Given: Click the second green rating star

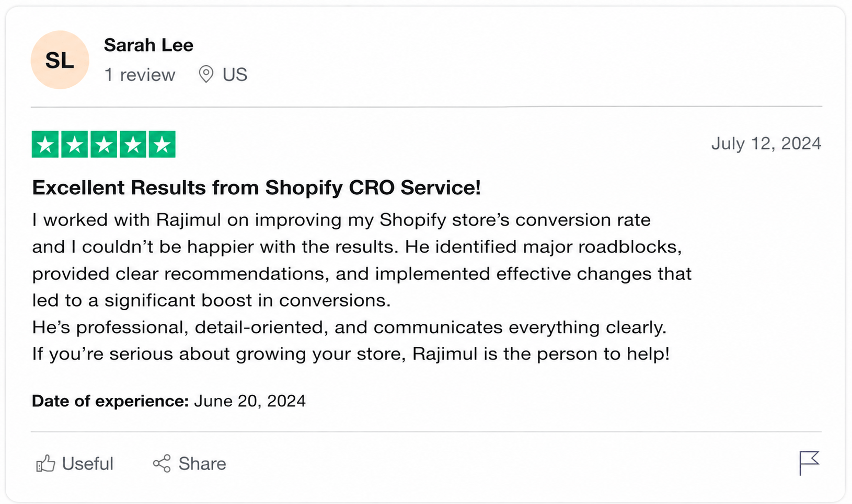Looking at the screenshot, I should click(x=75, y=144).
